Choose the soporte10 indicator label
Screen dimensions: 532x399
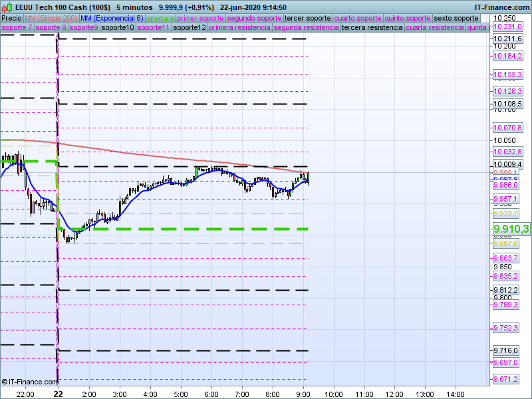[x=119, y=28]
